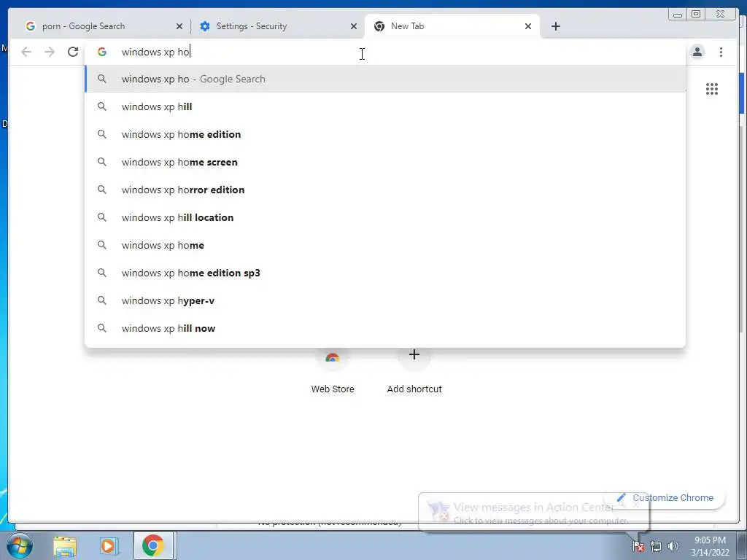Screen dimensions: 747x560
Task: Click the Action Center flag tray icon
Action: [638, 546]
